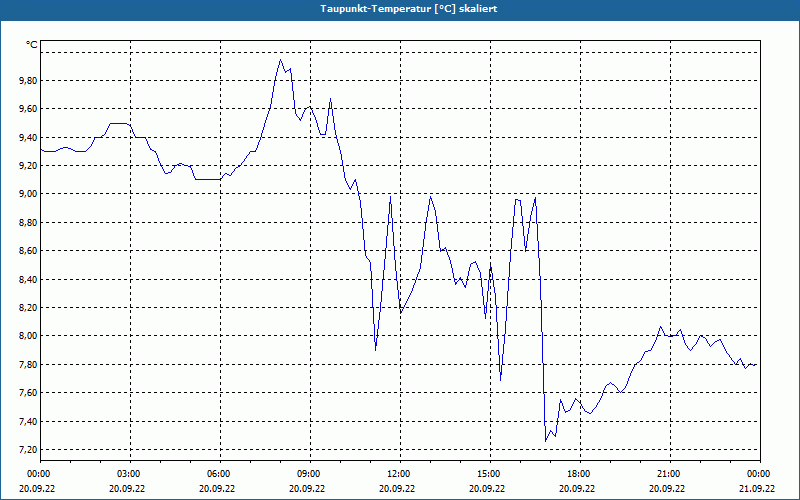Select the '18:00' time label
The width and height of the screenshot is (800, 500).
pyautogui.click(x=580, y=474)
